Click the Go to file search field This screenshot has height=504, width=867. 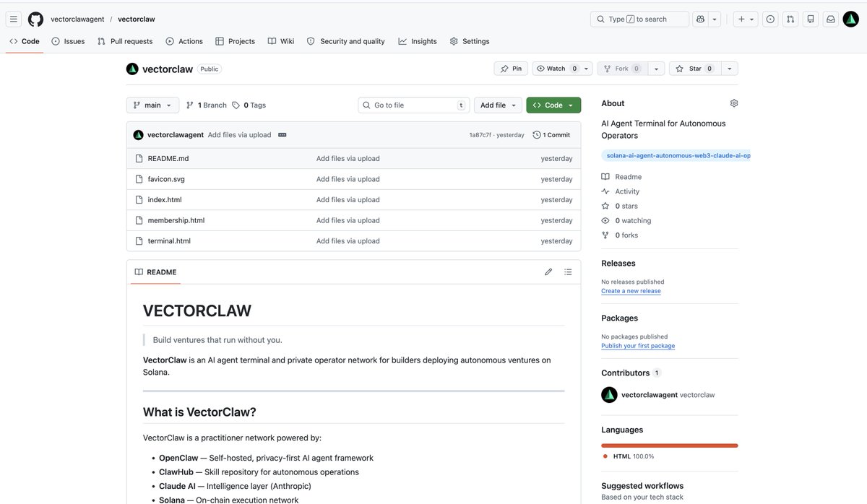[414, 105]
